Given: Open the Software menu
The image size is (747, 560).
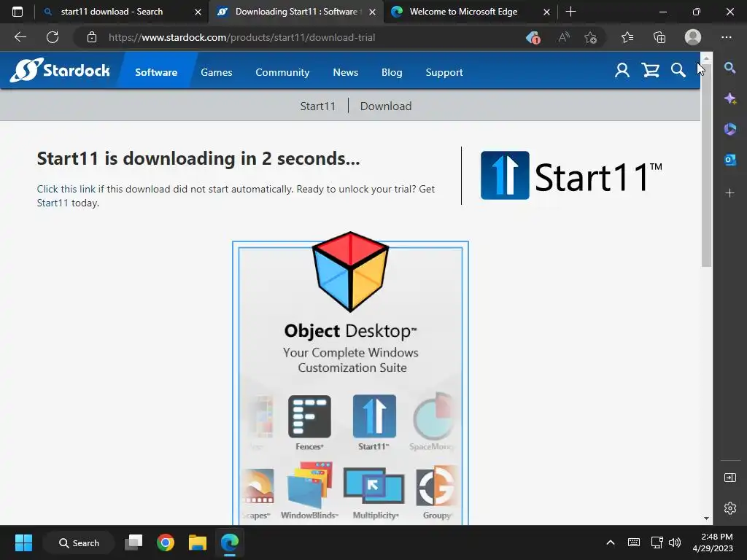Looking at the screenshot, I should coord(156,72).
